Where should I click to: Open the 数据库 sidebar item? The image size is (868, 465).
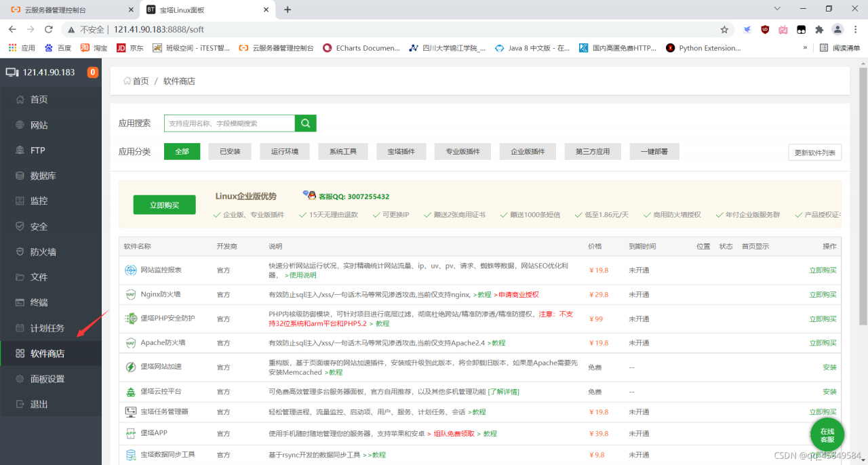tap(43, 176)
